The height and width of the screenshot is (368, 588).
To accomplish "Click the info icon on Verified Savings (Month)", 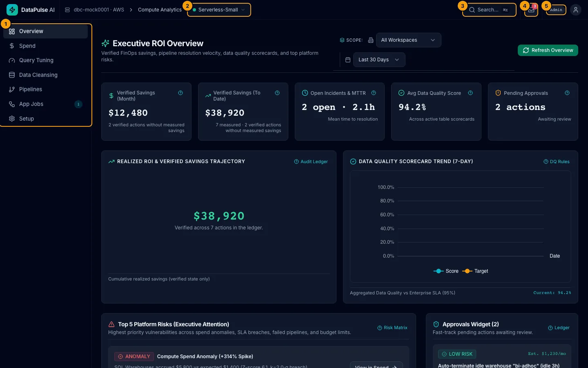I will pyautogui.click(x=180, y=93).
